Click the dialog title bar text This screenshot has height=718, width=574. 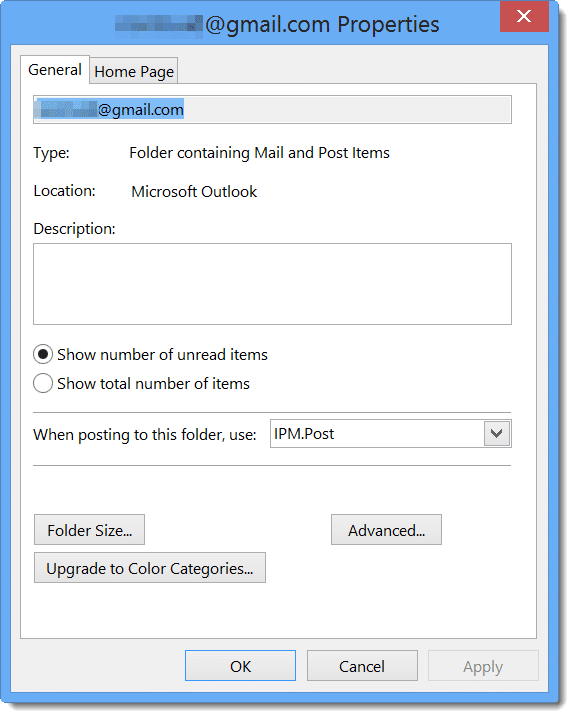coord(277,24)
